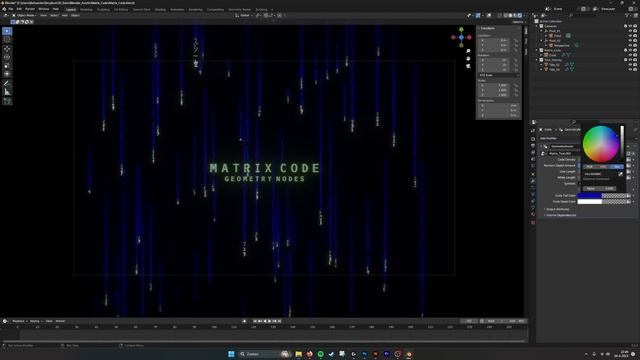Switch to rendered viewport shading
The width and height of the screenshot is (640, 360).
pyautogui.click(x=520, y=16)
